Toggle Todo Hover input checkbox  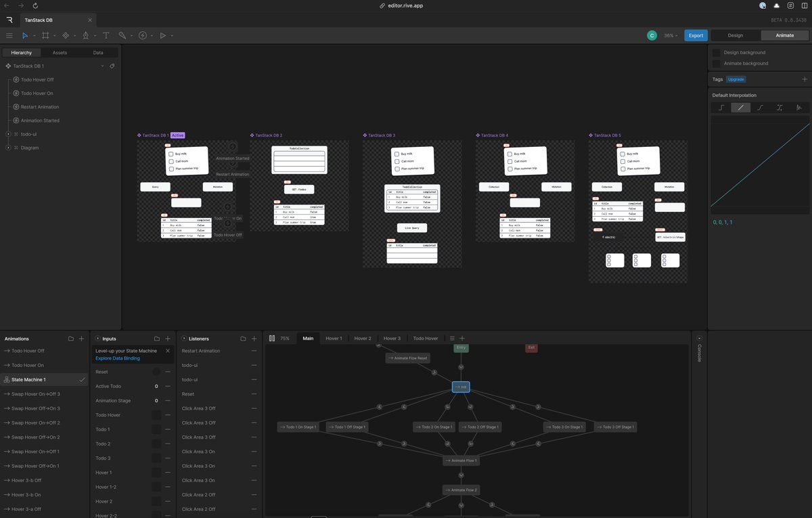click(156, 415)
